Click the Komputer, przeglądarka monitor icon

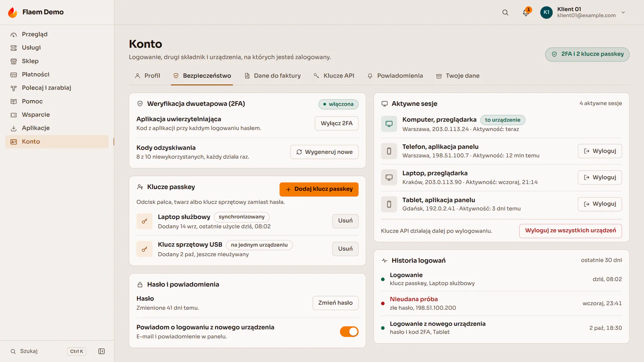[389, 124]
